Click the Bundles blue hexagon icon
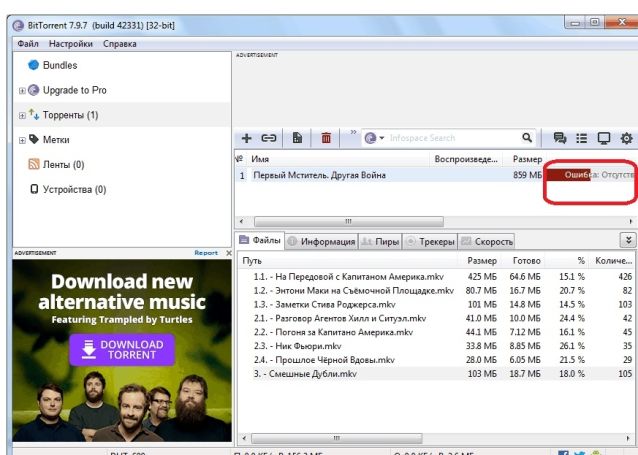The image size is (638, 455). [33, 65]
